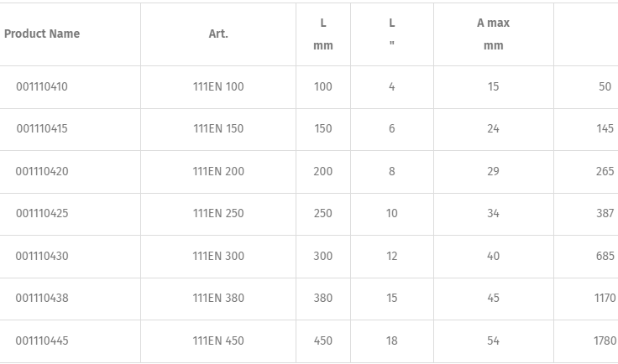Click product code 001110430
Viewport: 618px width, 364px height.
tap(42, 257)
